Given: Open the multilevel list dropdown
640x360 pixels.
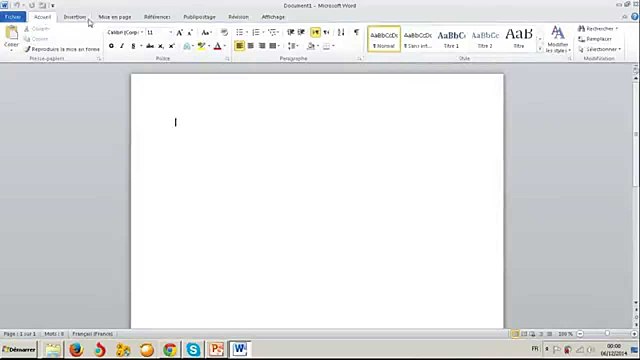Looking at the screenshot, I should click(x=278, y=32).
